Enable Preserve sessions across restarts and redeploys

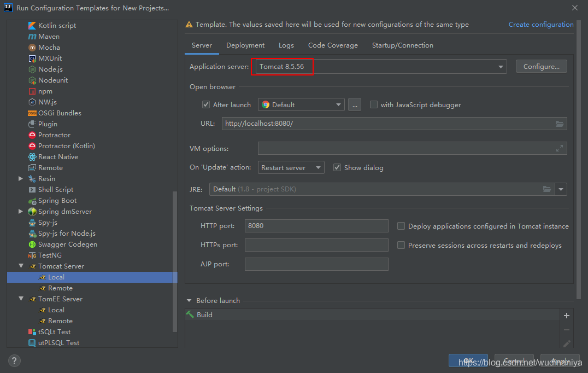point(401,245)
